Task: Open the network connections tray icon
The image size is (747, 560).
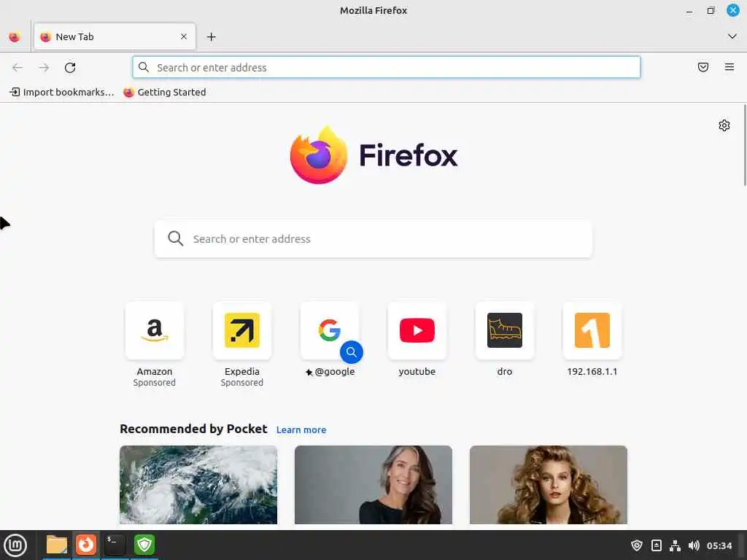Action: tap(675, 545)
